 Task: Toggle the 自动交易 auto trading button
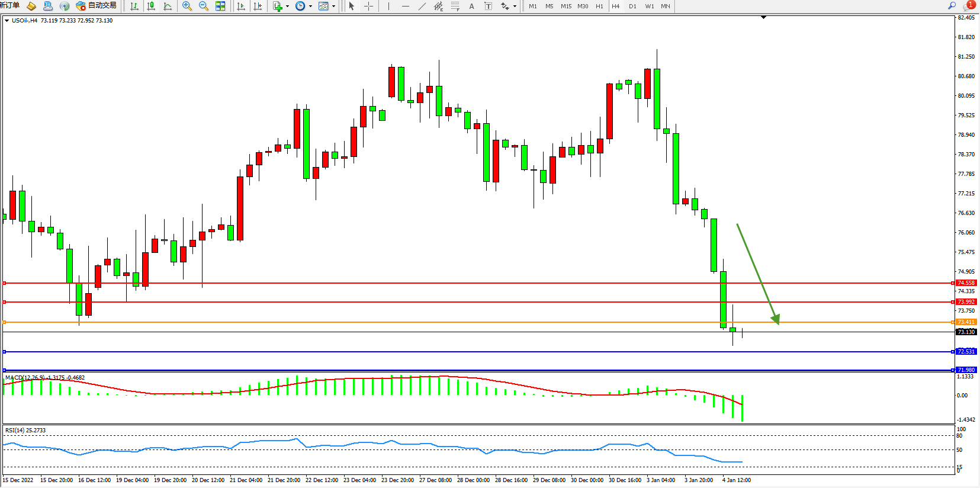(x=96, y=6)
